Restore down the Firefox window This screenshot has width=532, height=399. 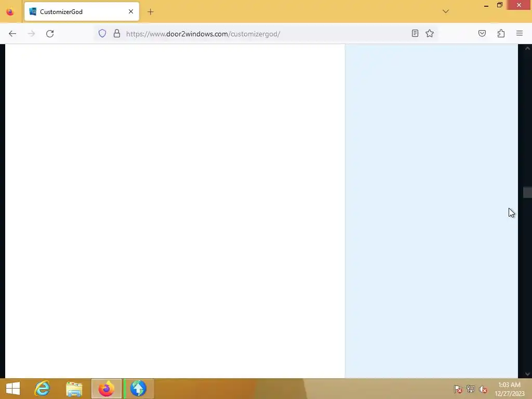[499, 5]
